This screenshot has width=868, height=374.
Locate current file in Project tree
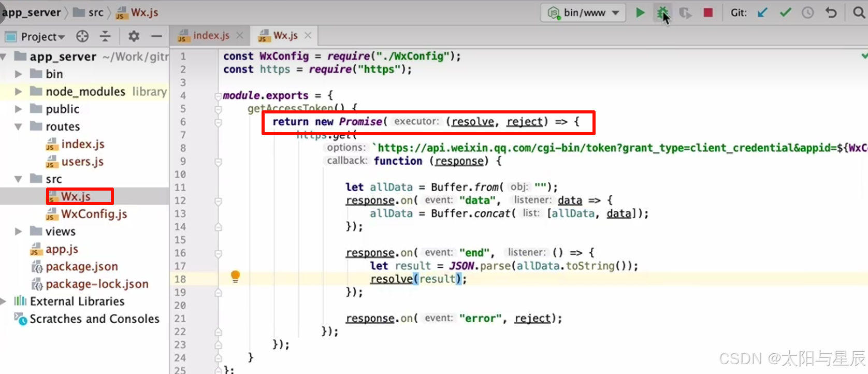[82, 36]
